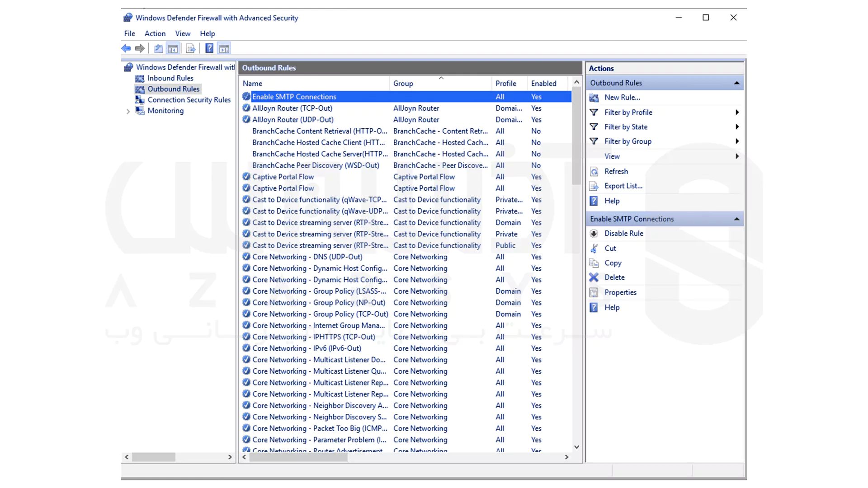Click Help under Enable SMTP Connections actions

click(612, 307)
